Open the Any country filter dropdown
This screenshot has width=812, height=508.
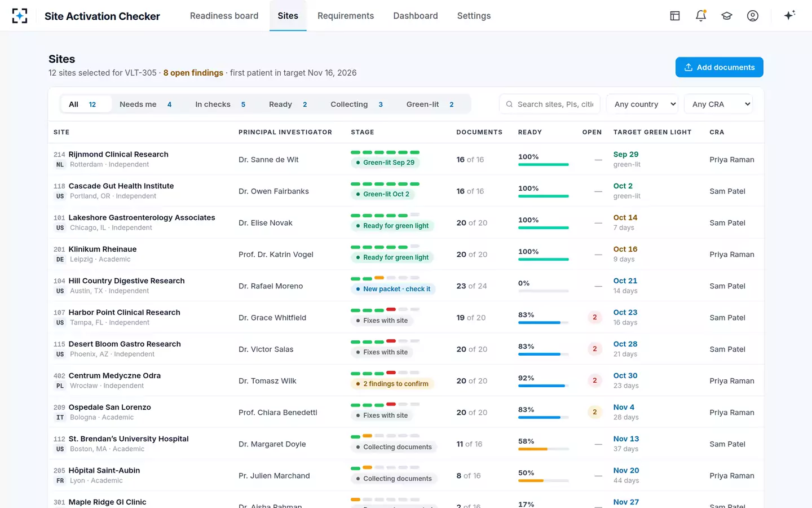pyautogui.click(x=643, y=104)
